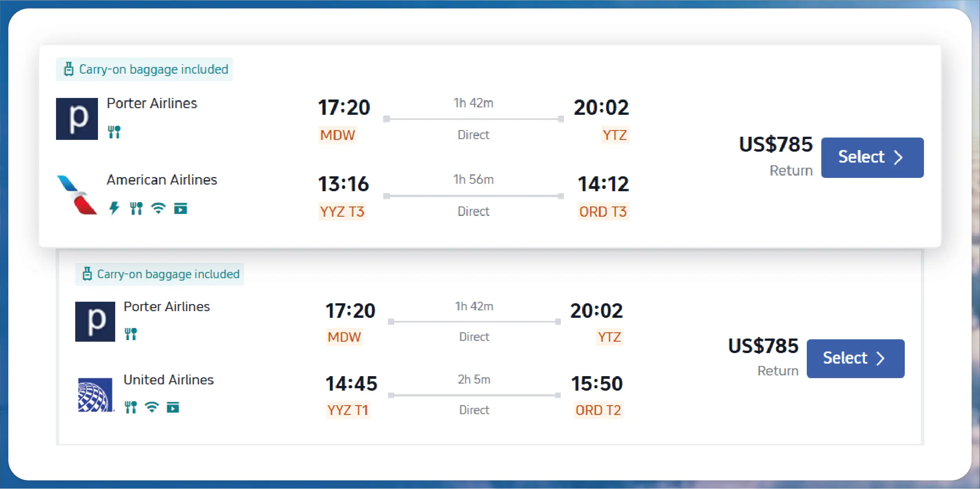Click the United Airlines globe logo
This screenshot has height=489, width=980.
[x=95, y=395]
